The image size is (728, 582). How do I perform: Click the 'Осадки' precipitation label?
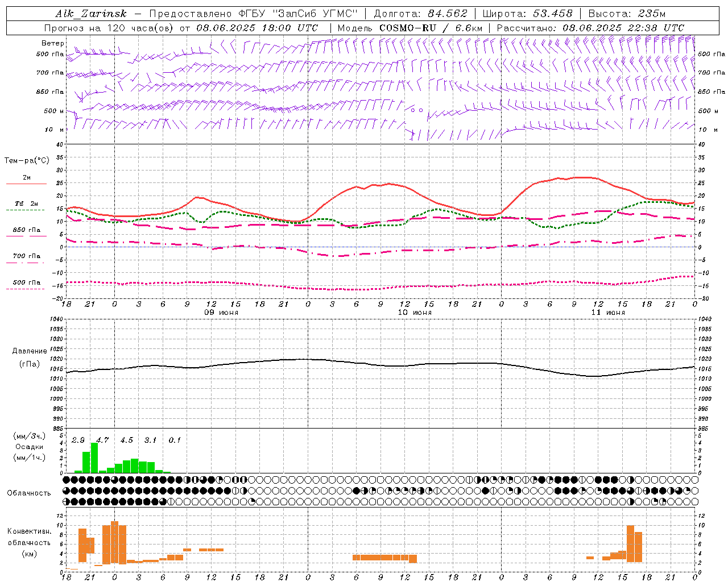pos(29,447)
